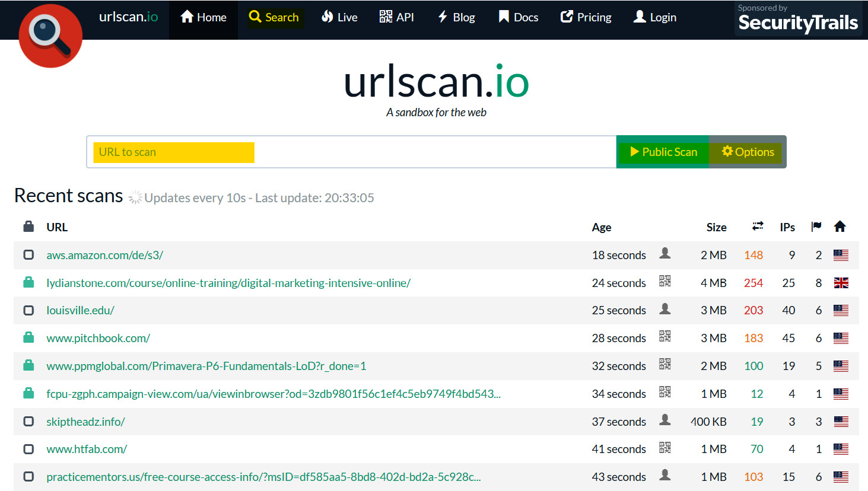
Task: Open the practicementors.us scan result
Action: 263,477
